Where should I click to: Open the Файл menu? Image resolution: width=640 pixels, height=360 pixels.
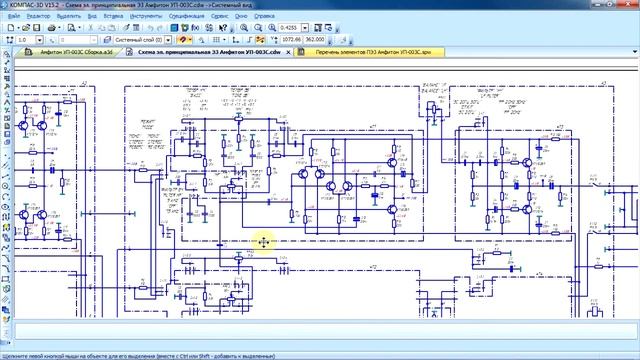tap(14, 16)
